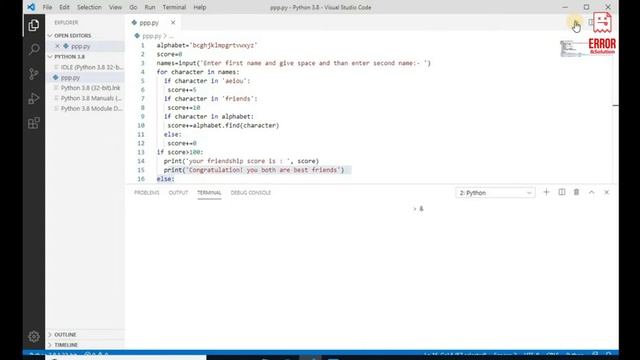
Task: Open the Selection menu
Action: point(89,7)
